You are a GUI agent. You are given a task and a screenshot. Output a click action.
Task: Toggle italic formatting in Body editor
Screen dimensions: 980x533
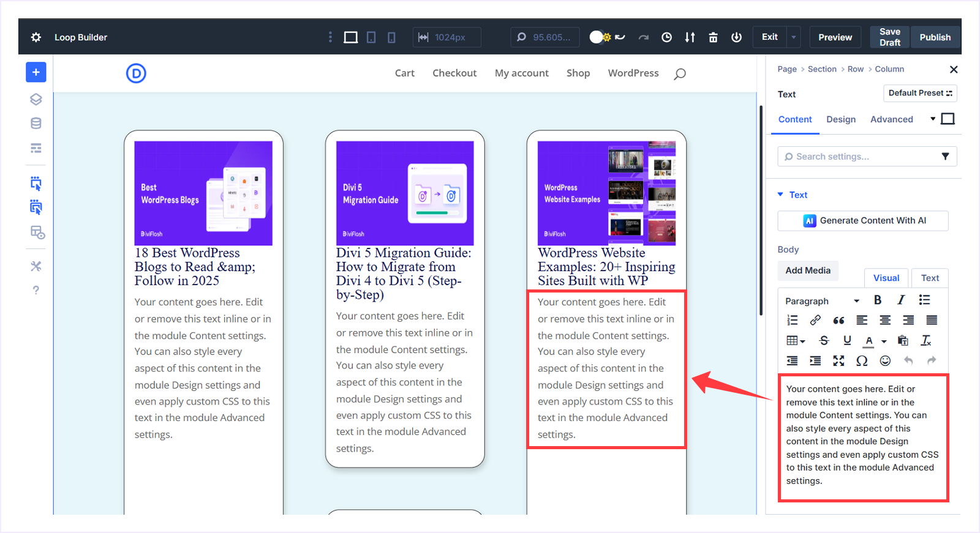(901, 300)
